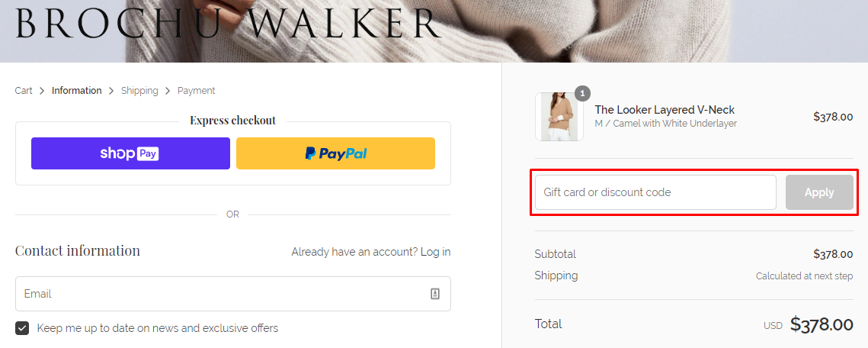
Task: Focus the Gift card or discount code field
Action: (x=655, y=192)
